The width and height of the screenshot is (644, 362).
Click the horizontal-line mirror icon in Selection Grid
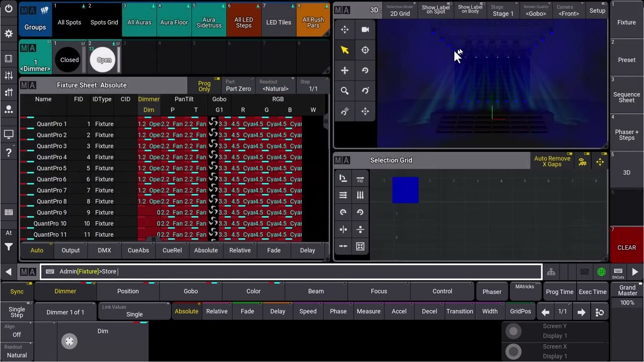tap(360, 229)
